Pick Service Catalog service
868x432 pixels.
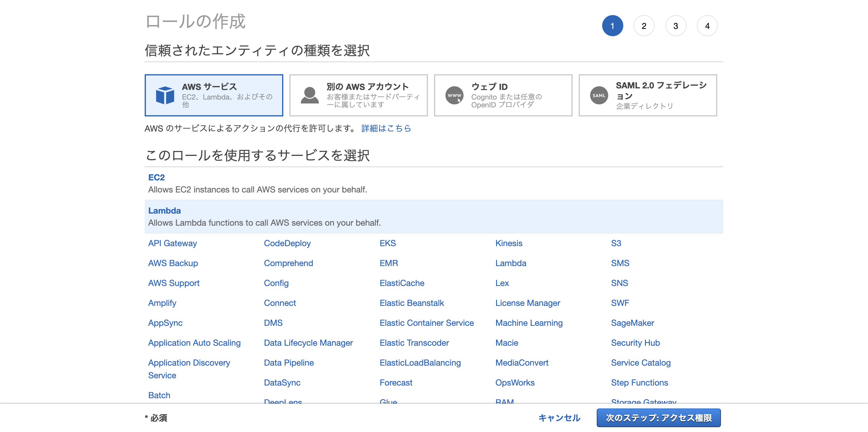641,363
